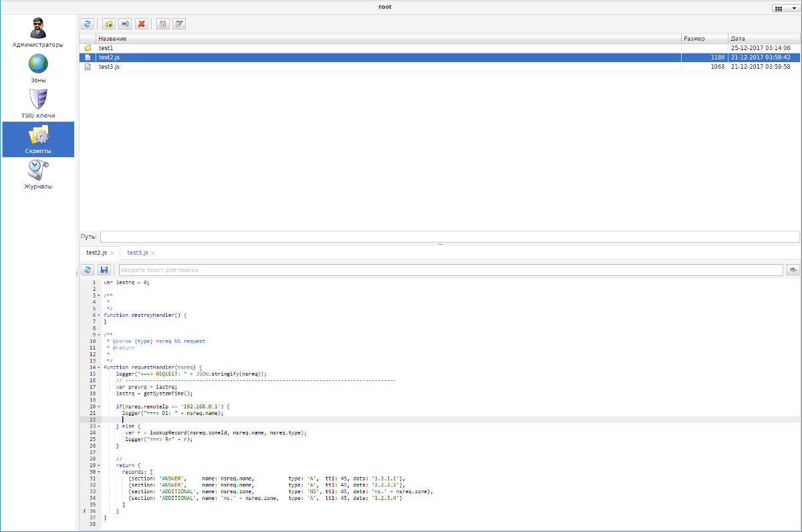Open the TSIG ключи section

(x=38, y=102)
